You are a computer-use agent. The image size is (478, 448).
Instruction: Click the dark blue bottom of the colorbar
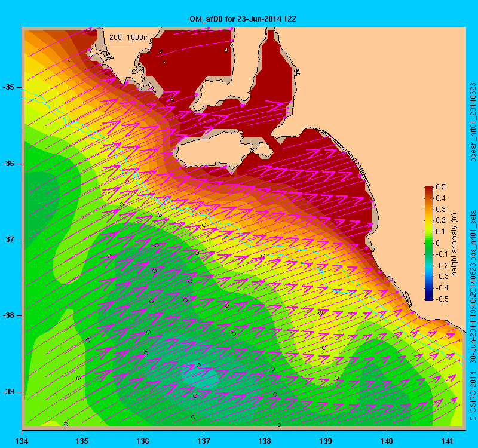pyautogui.click(x=429, y=297)
